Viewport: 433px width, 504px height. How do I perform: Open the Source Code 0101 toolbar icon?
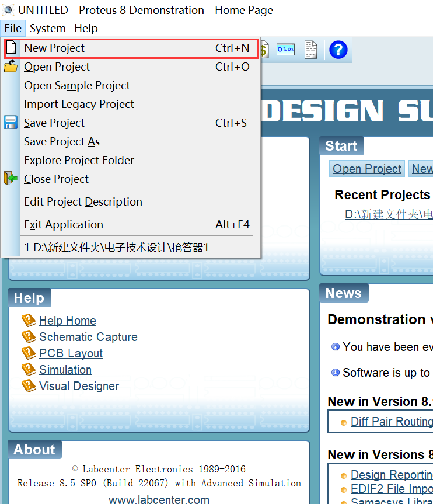(285, 50)
